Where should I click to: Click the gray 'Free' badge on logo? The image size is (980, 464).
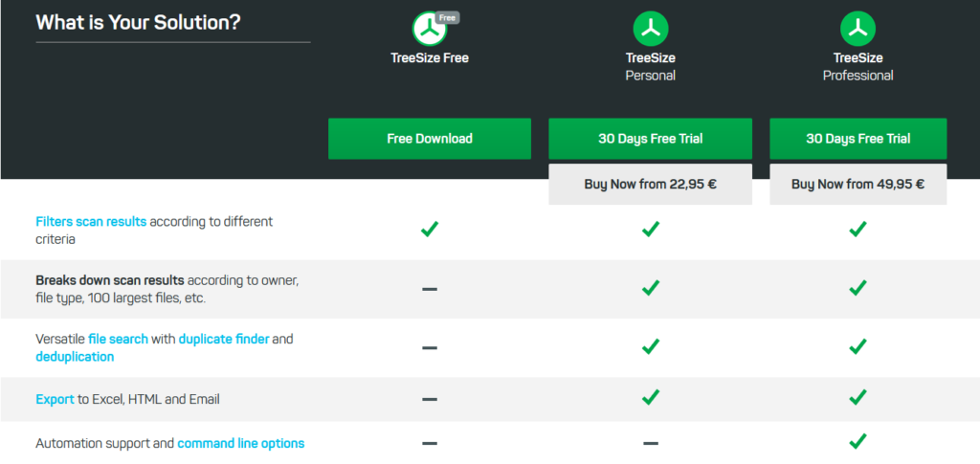tap(447, 17)
